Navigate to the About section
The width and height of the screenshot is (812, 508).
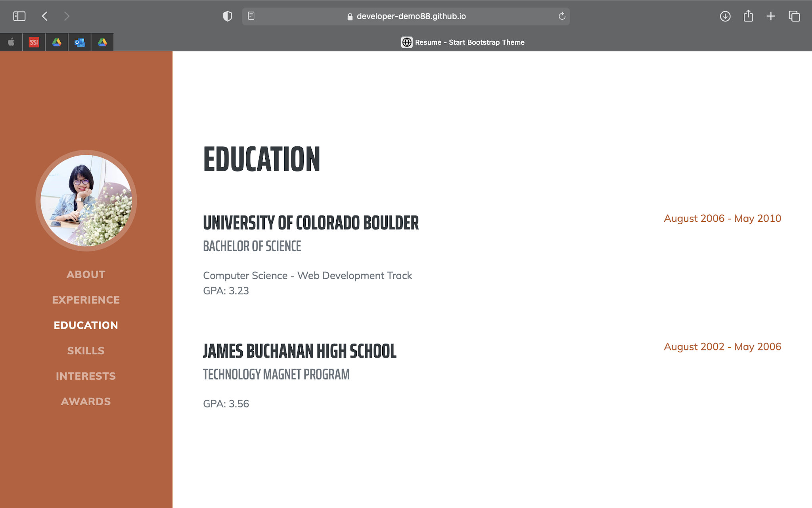pyautogui.click(x=86, y=274)
